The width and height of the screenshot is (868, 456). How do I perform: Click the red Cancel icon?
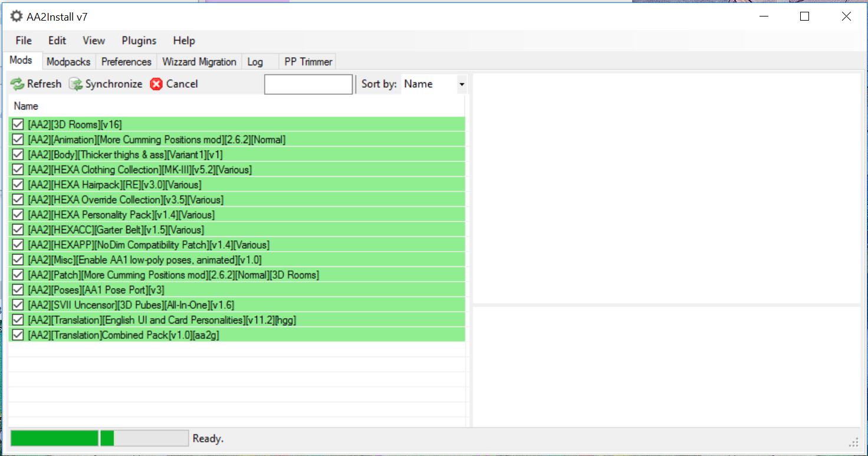156,84
